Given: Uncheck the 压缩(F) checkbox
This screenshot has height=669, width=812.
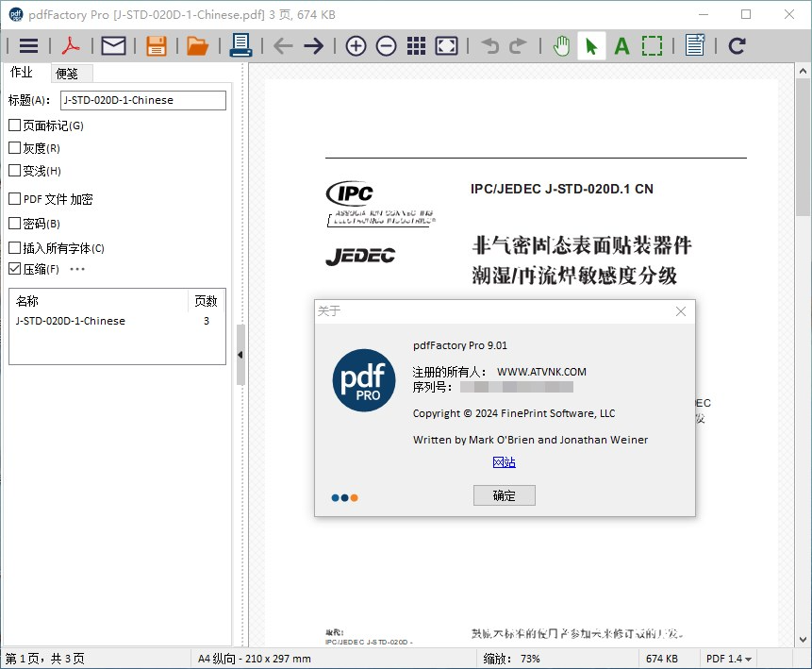Looking at the screenshot, I should pyautogui.click(x=14, y=268).
